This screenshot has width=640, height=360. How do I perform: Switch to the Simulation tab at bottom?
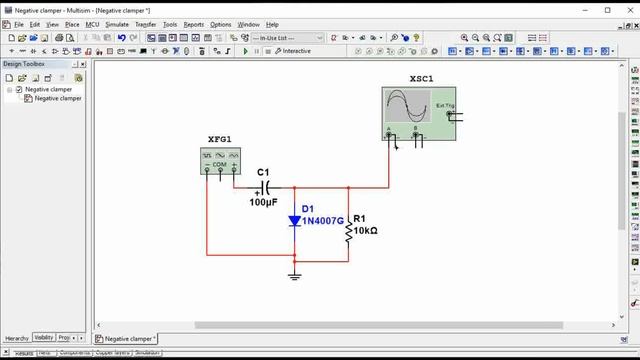(x=147, y=353)
